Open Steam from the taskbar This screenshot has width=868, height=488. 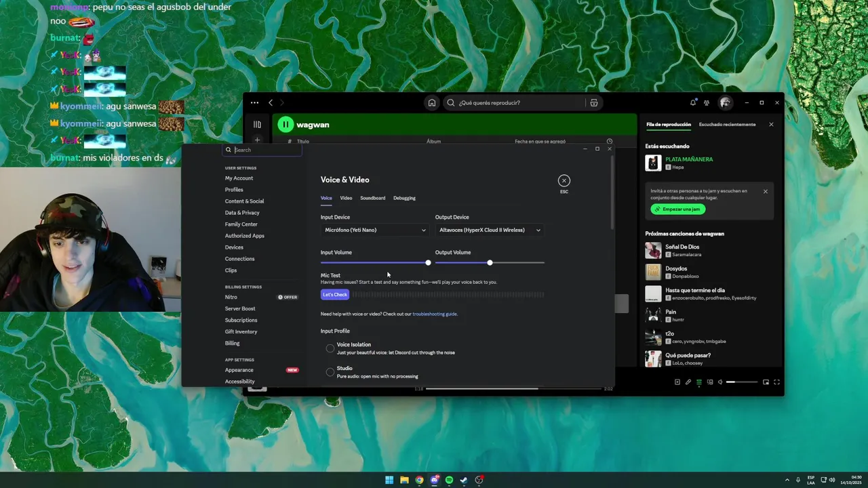coord(464,480)
